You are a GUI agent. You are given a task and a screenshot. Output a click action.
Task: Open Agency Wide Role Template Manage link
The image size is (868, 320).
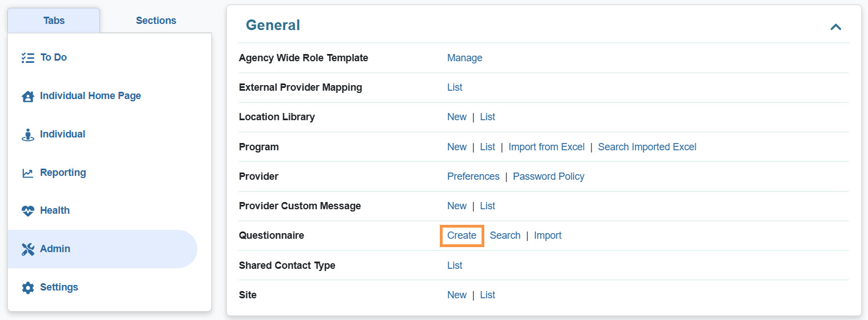click(464, 58)
